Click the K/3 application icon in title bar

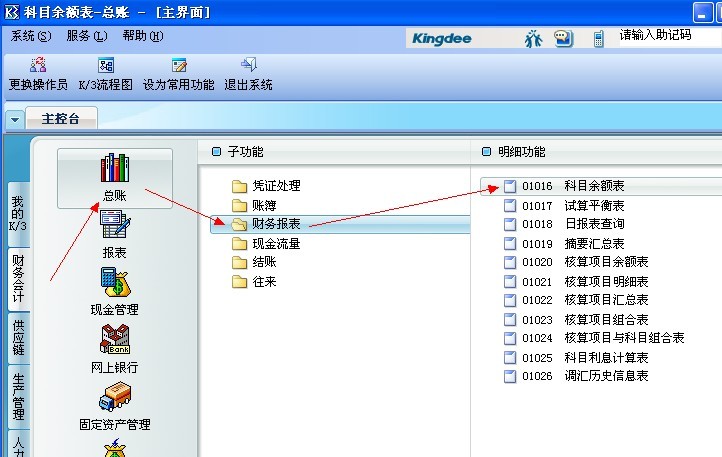[x=11, y=12]
